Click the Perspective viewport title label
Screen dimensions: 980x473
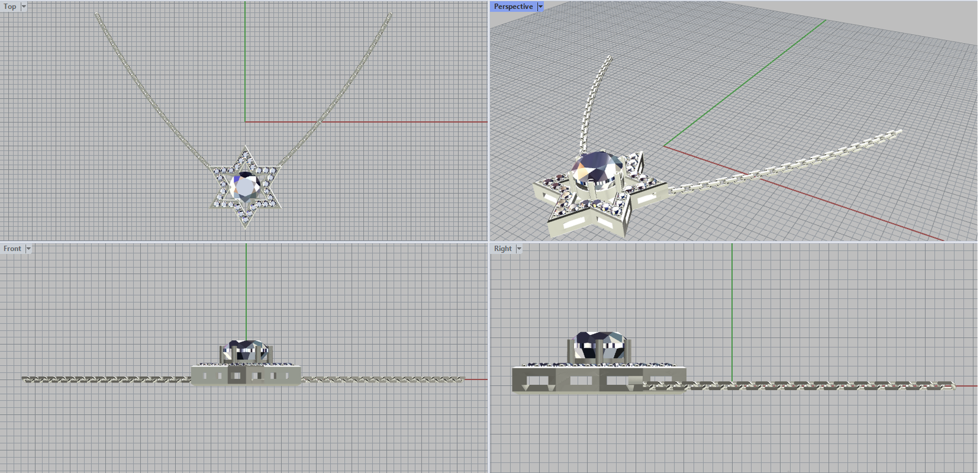[x=513, y=6]
